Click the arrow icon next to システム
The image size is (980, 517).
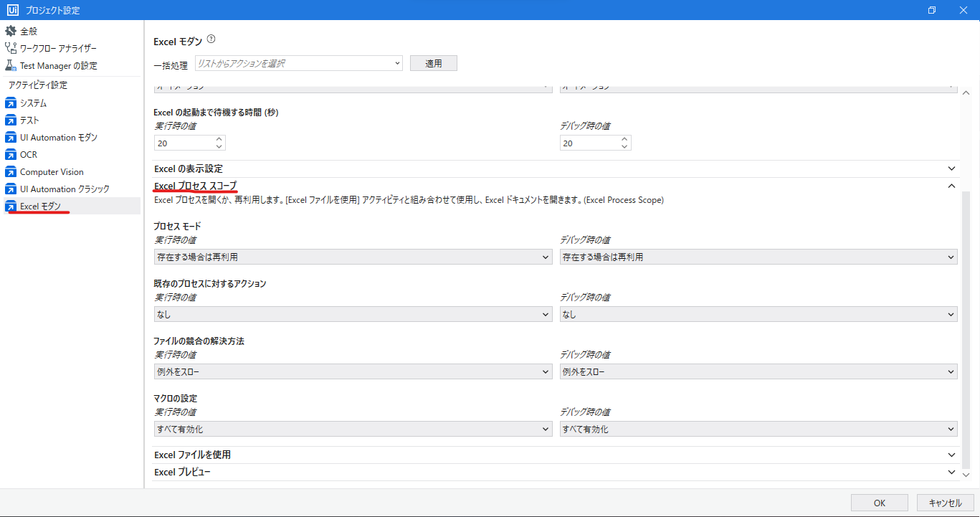coord(11,103)
